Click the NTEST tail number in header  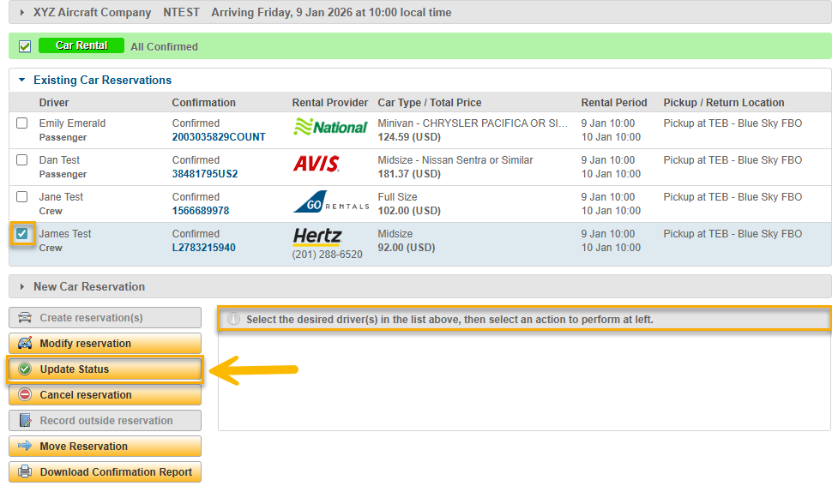point(182,13)
